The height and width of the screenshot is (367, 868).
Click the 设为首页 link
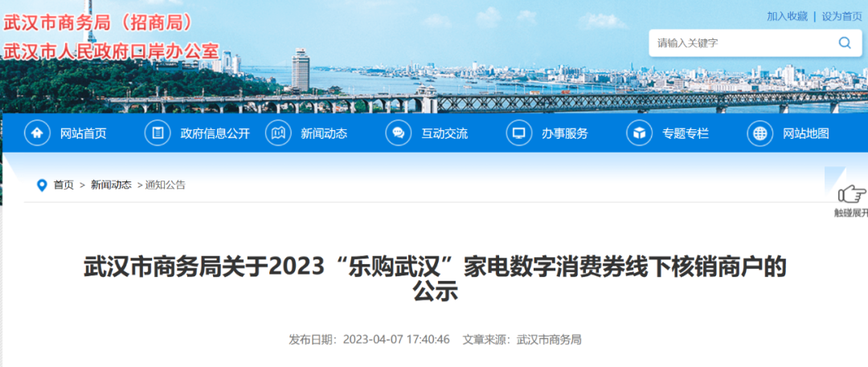click(841, 16)
